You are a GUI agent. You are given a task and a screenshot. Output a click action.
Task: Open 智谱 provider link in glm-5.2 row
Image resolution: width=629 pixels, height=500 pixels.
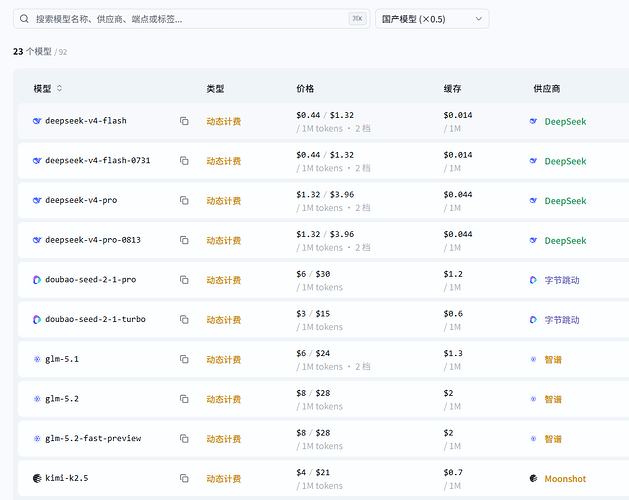coord(553,399)
